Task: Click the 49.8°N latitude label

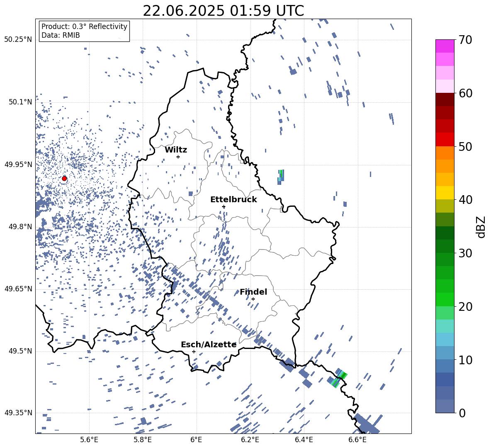Action: [x=20, y=227]
